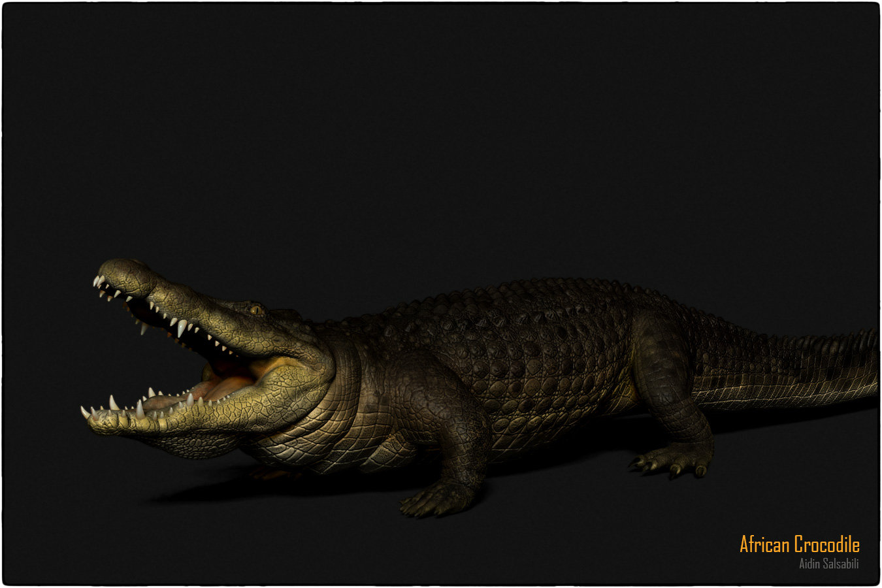The width and height of the screenshot is (882, 588).
Task: Click the 'Aidin Salsabili' author credit
Action: tap(829, 564)
